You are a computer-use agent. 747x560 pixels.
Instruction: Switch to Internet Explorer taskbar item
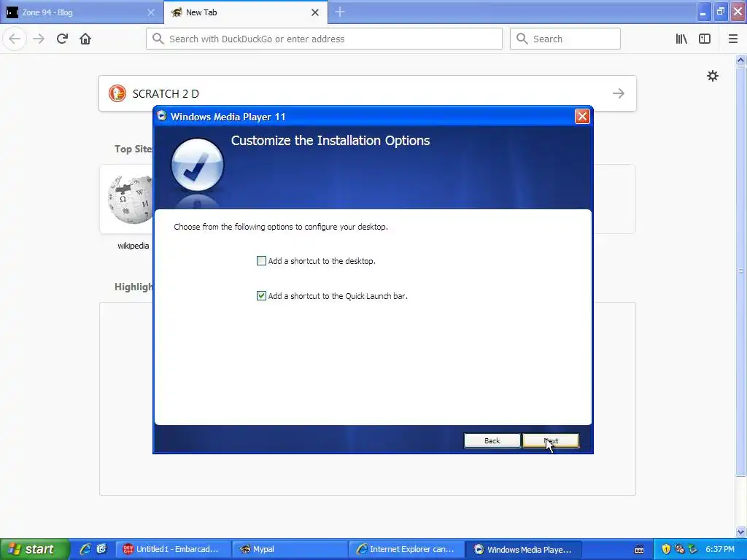[x=406, y=549]
